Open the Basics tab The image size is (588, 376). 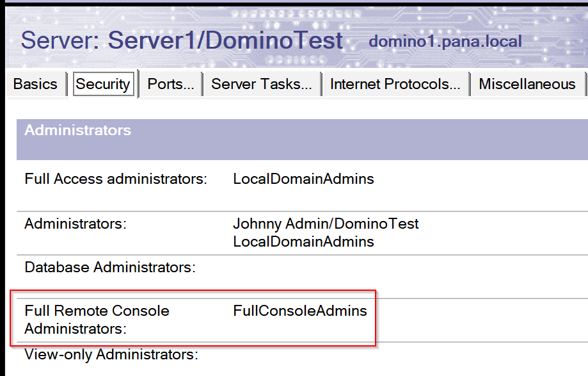point(35,84)
